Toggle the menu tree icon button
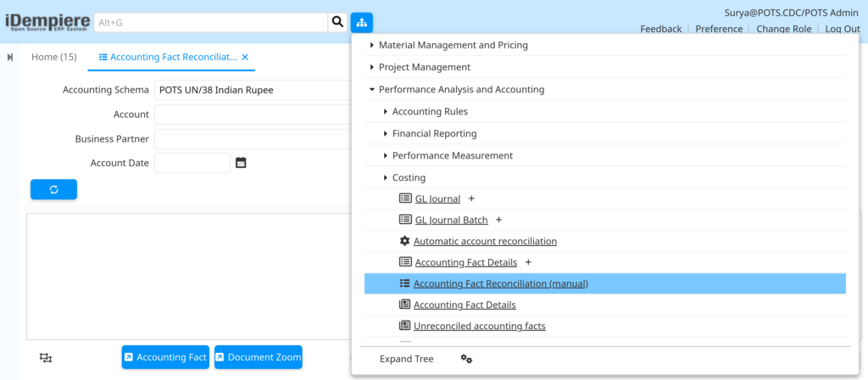Viewport: 868px width, 380px height. pos(361,22)
